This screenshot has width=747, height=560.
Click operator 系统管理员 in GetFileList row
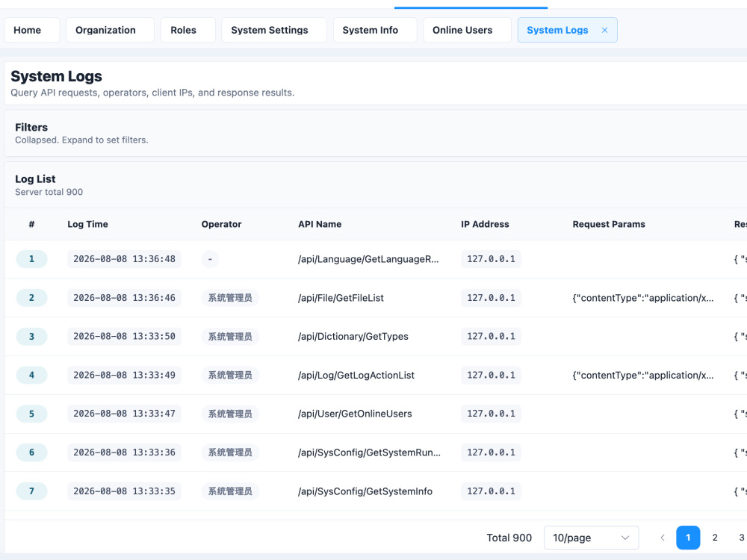point(230,298)
